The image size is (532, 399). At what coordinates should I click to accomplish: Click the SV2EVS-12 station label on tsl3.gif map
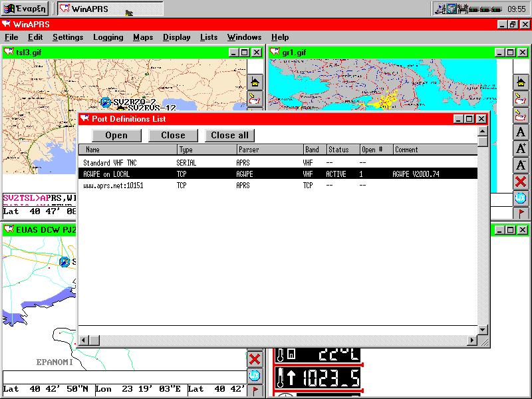[152, 108]
